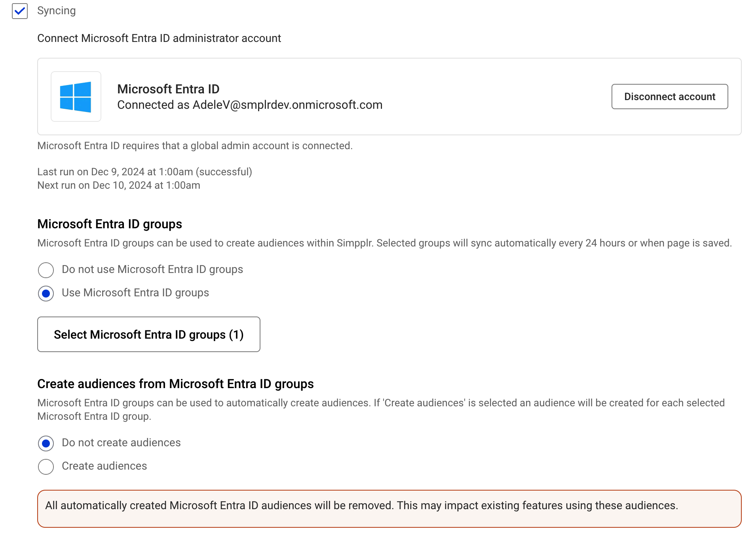The height and width of the screenshot is (542, 756).
Task: Select 'Do not use Microsoft Entra ID groups'
Action: click(46, 270)
